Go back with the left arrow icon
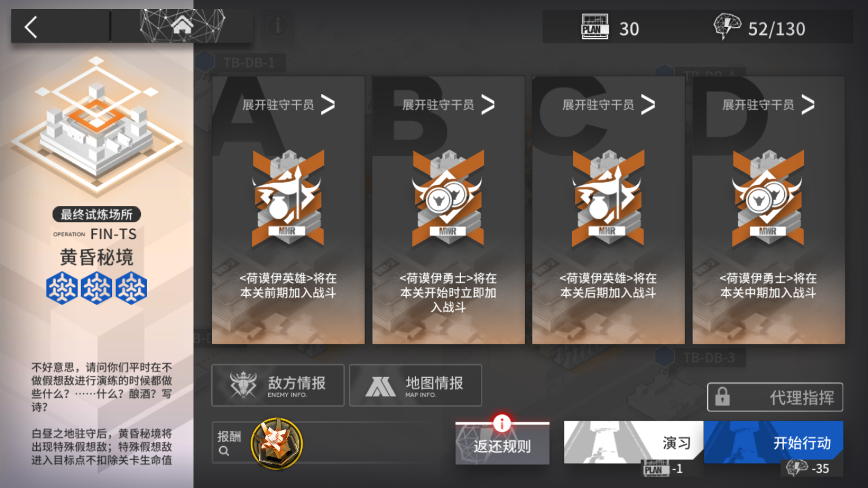The height and width of the screenshot is (488, 868). [x=31, y=27]
